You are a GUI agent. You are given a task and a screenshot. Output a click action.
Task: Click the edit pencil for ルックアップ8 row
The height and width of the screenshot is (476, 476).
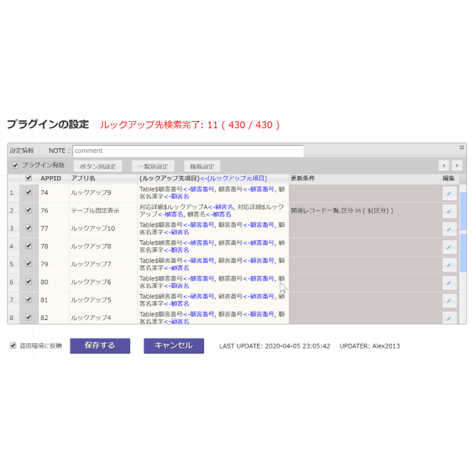(449, 247)
